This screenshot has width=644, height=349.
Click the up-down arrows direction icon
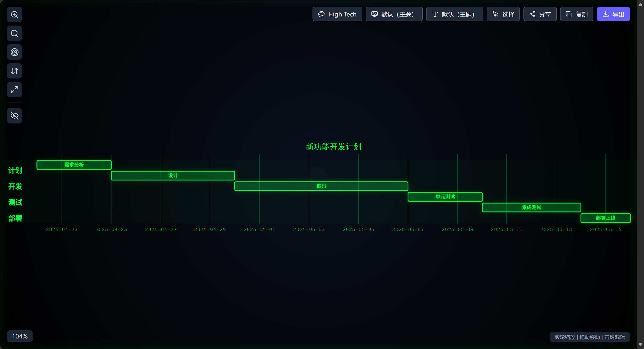coord(15,71)
